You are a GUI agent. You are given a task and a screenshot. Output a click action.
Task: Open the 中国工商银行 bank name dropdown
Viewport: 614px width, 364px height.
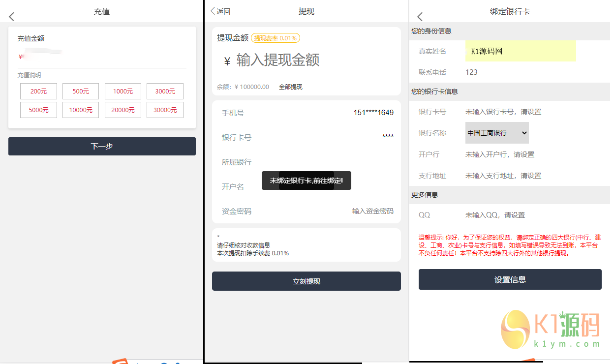(x=497, y=133)
